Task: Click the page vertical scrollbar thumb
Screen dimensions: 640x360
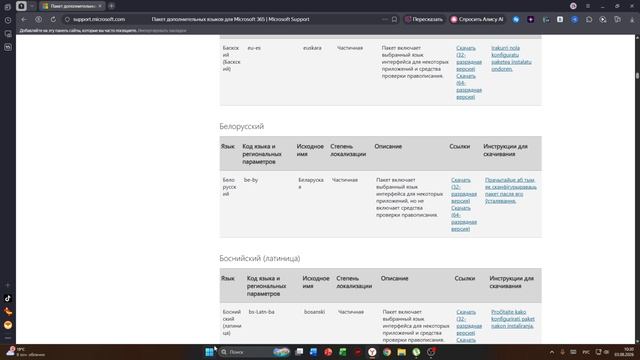Action: [x=637, y=76]
